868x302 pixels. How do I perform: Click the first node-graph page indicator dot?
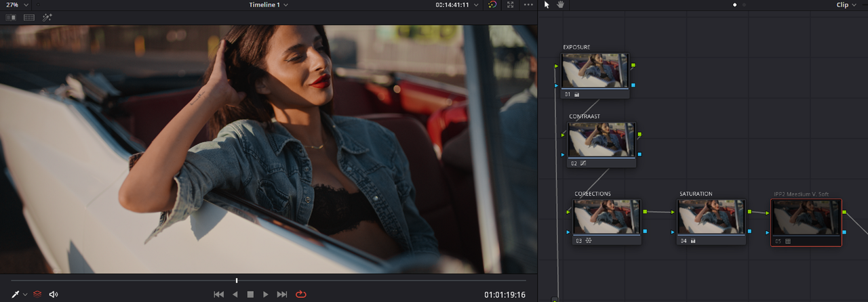734,5
